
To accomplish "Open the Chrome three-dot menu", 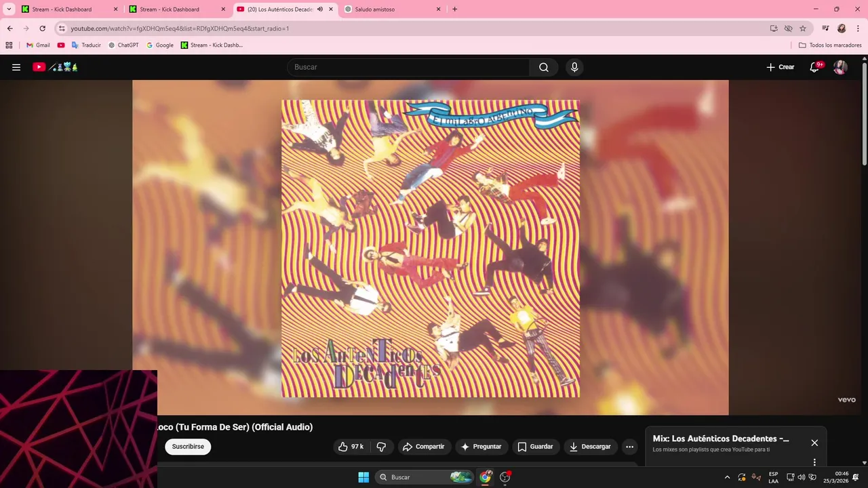I will pos(858,28).
